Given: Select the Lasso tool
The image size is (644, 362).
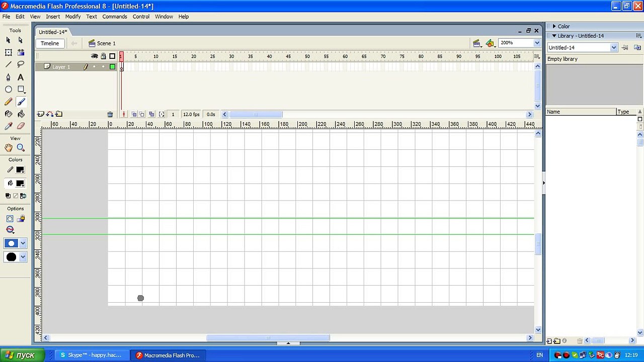Looking at the screenshot, I should (x=21, y=64).
